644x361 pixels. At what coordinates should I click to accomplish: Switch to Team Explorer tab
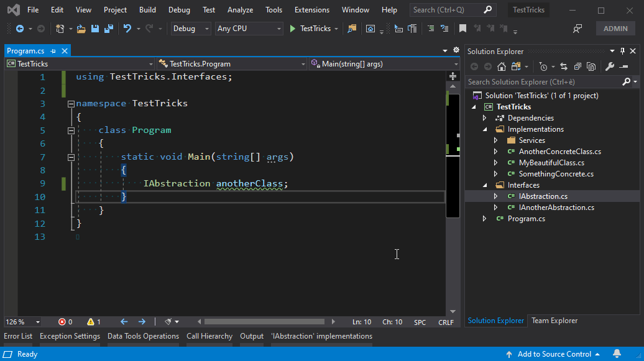click(554, 321)
